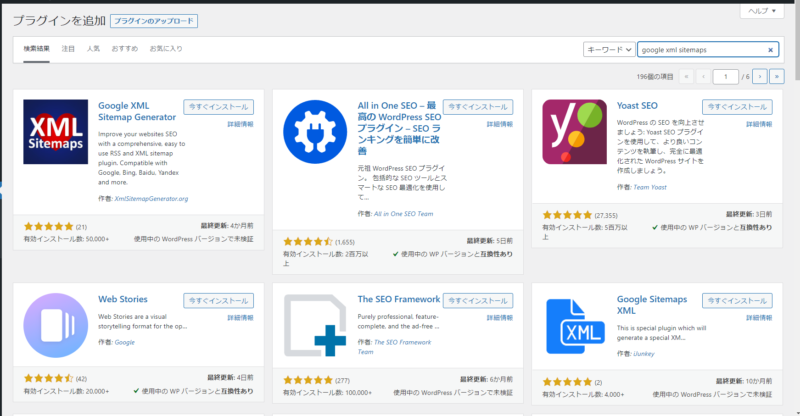
Task: Open the All in One SEO gear icon
Action: tap(315, 132)
